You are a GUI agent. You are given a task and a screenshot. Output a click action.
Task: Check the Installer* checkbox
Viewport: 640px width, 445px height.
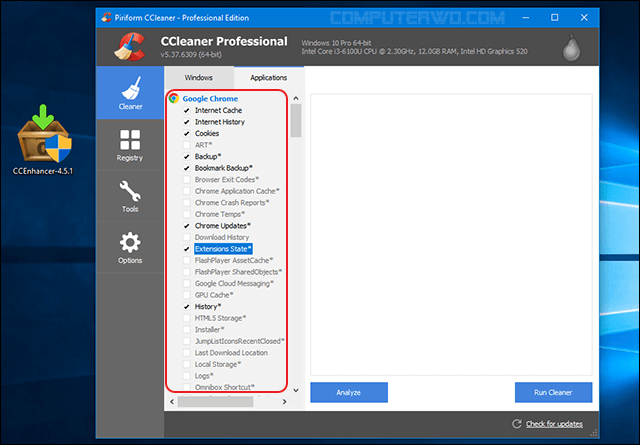187,329
